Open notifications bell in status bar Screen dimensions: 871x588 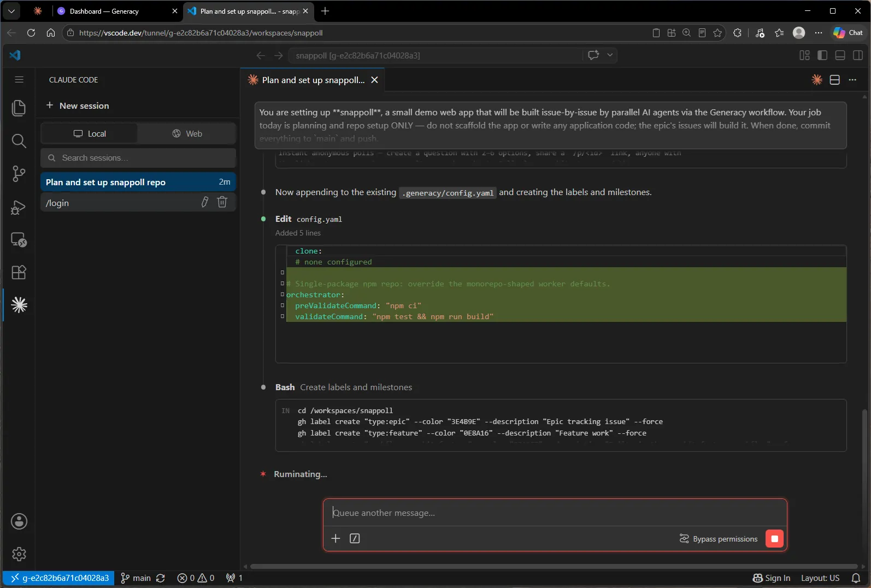coord(856,578)
